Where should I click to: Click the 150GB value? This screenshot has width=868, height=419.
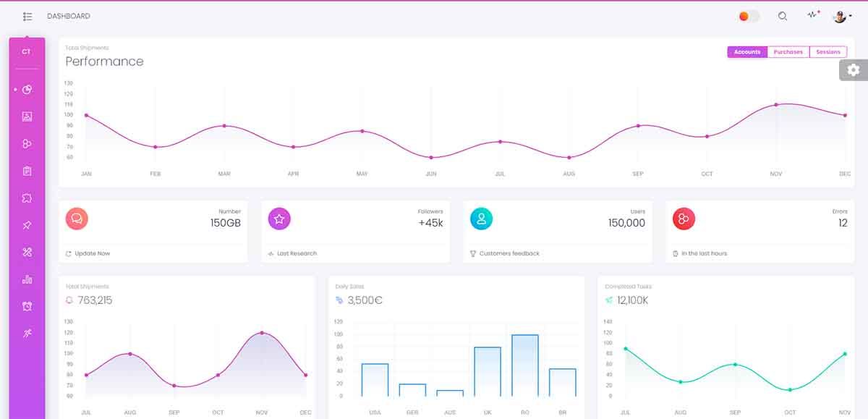[226, 223]
